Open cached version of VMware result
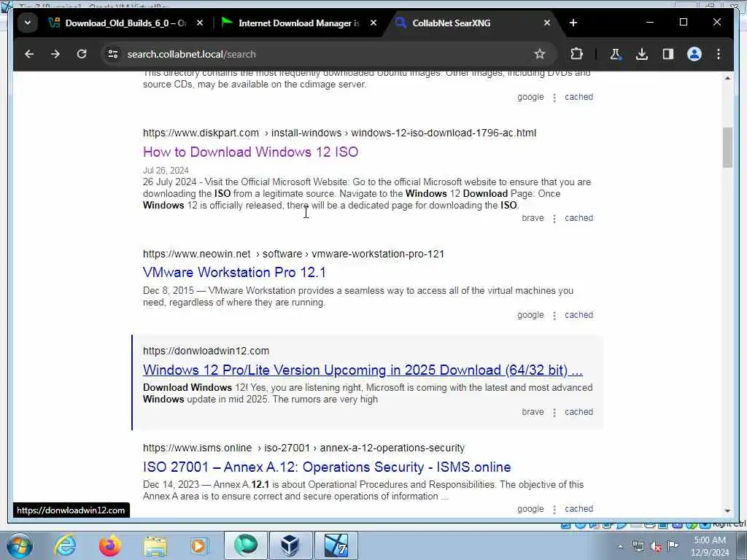Viewport: 747px width, 560px height. pyautogui.click(x=578, y=315)
